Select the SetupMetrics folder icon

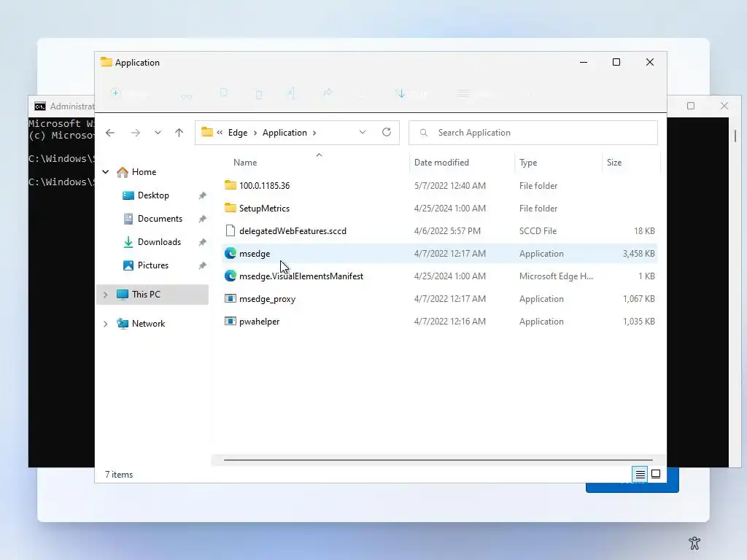tap(231, 208)
